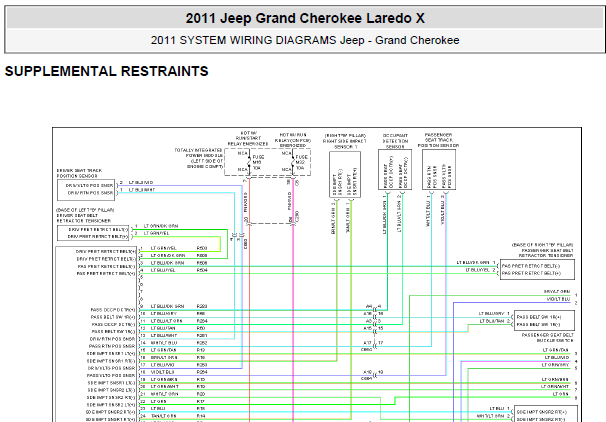Image resolution: width=606 pixels, height=422 pixels.
Task: Click "LT GRN/GRY" label at right edge pin 5
Action: tap(555, 365)
